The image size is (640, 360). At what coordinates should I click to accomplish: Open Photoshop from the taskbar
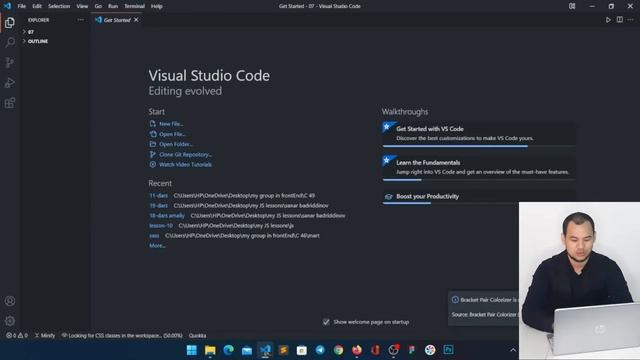click(x=448, y=350)
